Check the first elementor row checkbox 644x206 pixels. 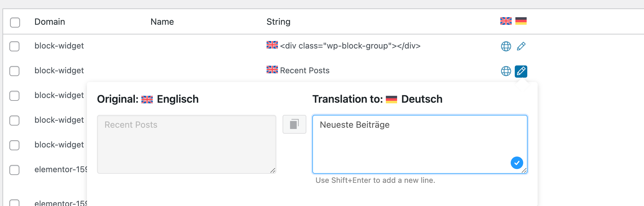14,170
